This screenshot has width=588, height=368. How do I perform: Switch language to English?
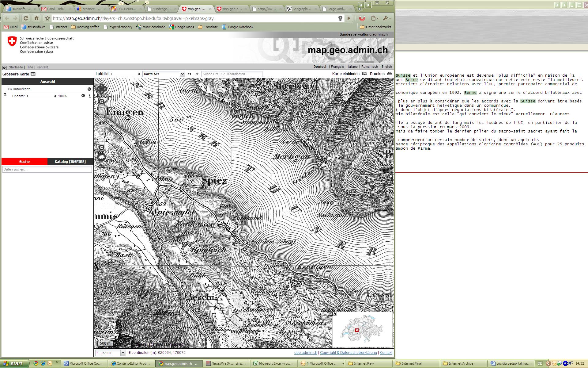[x=386, y=67]
